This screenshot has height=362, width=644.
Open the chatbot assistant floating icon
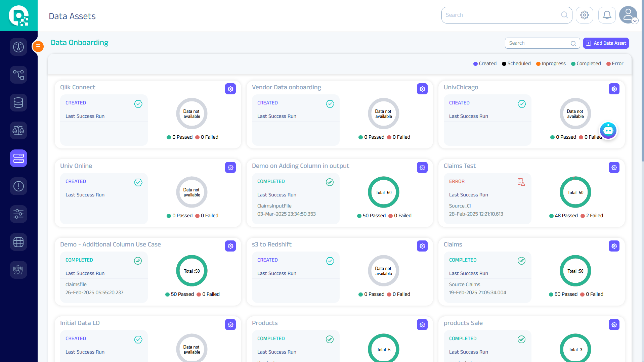click(x=608, y=130)
